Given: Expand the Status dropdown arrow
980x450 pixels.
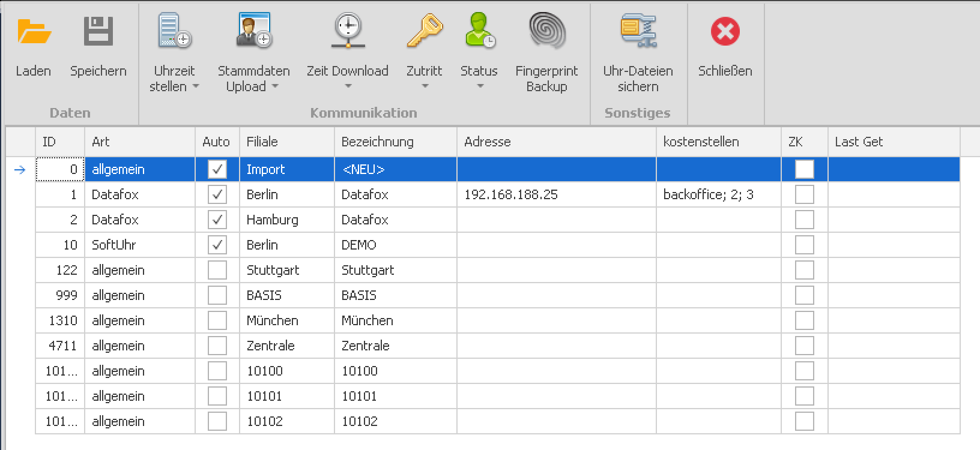Looking at the screenshot, I should point(479,86).
